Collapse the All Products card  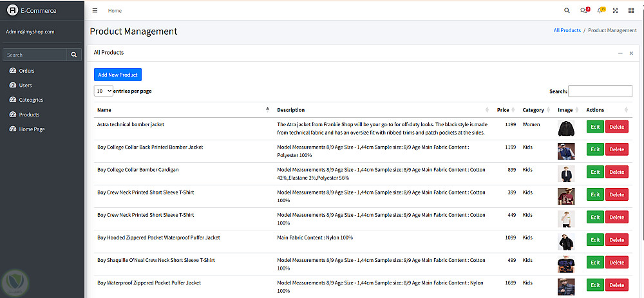tap(620, 53)
